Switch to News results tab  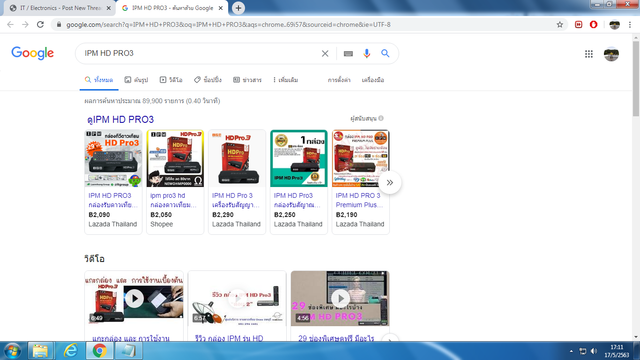coord(247,80)
